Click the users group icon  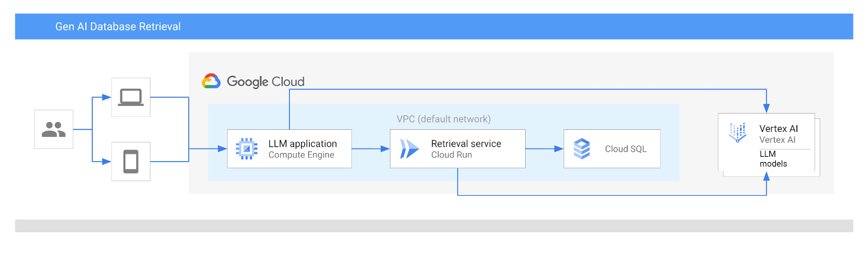pos(54,129)
